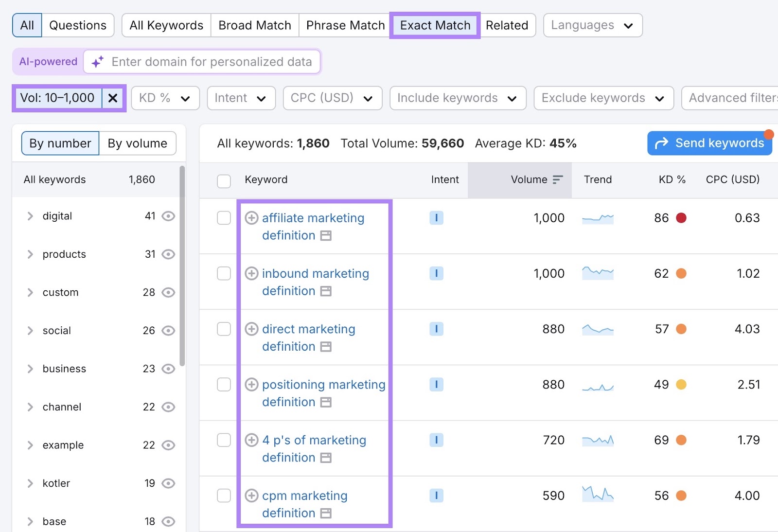Open the Languages dropdown
This screenshot has height=532, width=778.
pos(592,25)
